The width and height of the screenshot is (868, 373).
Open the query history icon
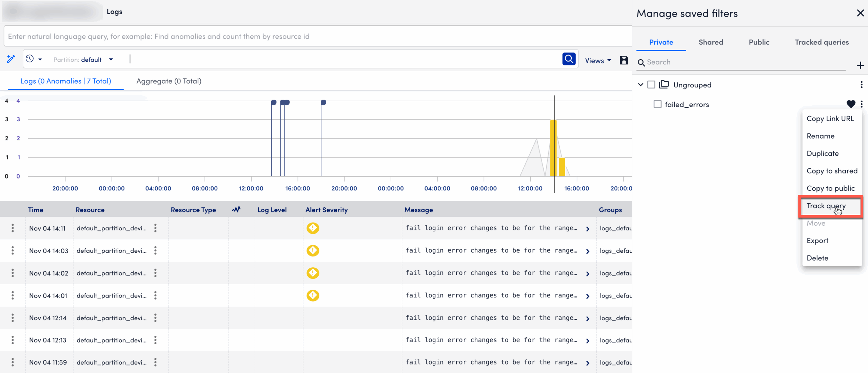tap(30, 59)
